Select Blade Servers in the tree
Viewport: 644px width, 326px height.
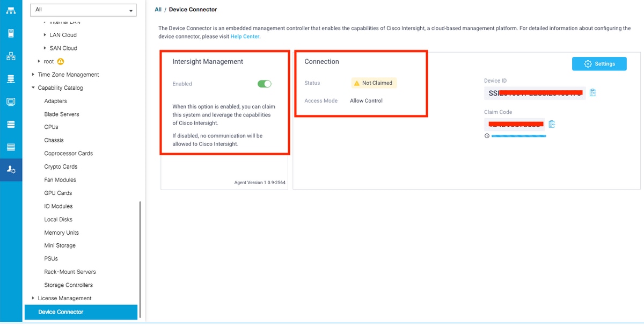(x=62, y=114)
